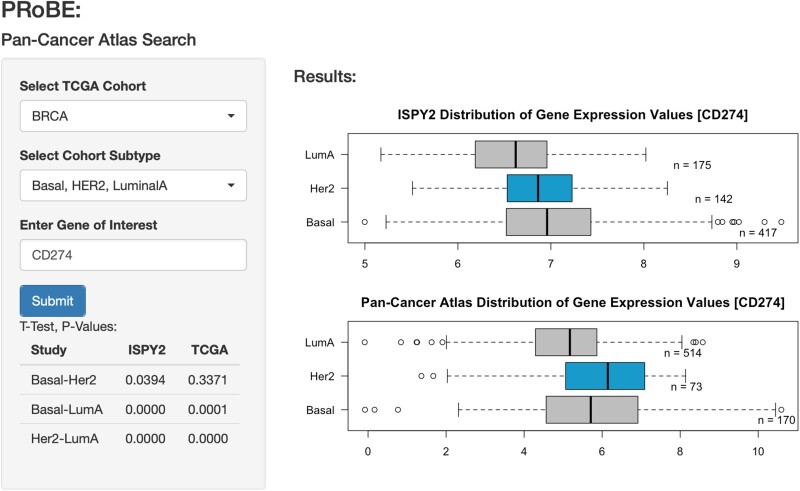Click the Study column header
The height and width of the screenshot is (491, 800).
pos(49,350)
